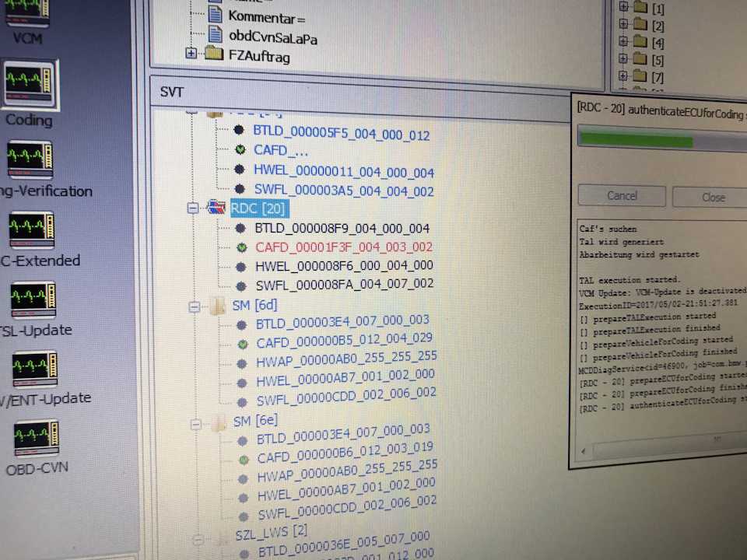Select CAFD_00001F3F_004_003_002 entry
The height and width of the screenshot is (560, 747).
tap(344, 247)
